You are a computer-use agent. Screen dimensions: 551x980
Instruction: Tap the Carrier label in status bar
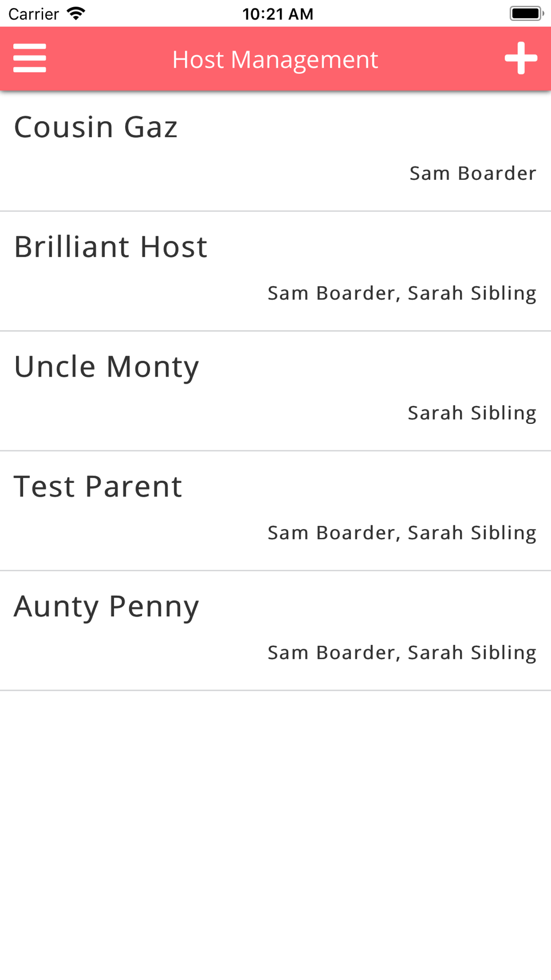click(34, 14)
